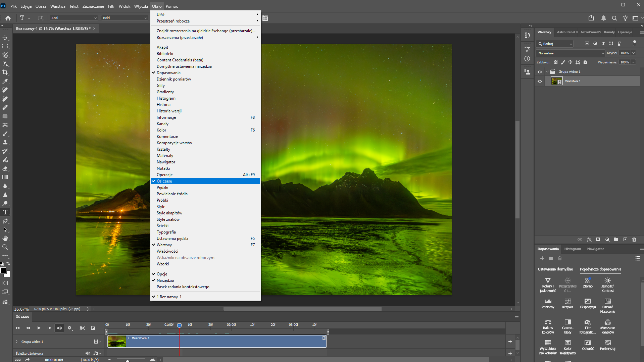
Task: Open the Normalnie blend mode dropdown
Action: point(570,53)
